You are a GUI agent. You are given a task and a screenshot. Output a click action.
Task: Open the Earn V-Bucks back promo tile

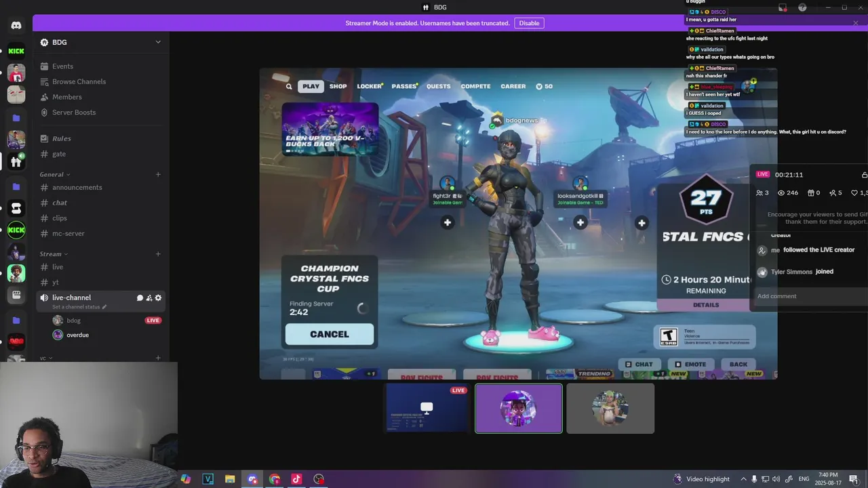tap(330, 129)
